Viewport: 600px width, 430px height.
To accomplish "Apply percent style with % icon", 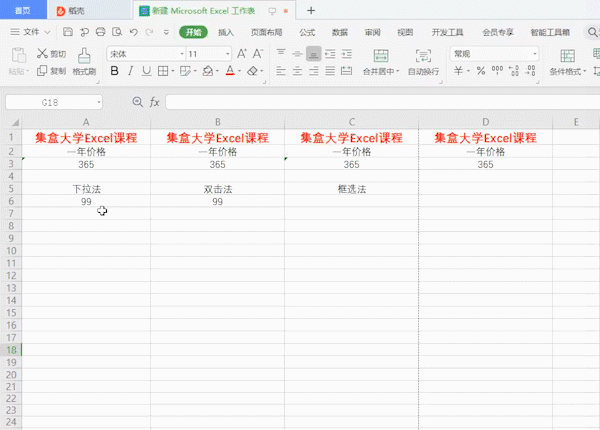I will point(481,71).
